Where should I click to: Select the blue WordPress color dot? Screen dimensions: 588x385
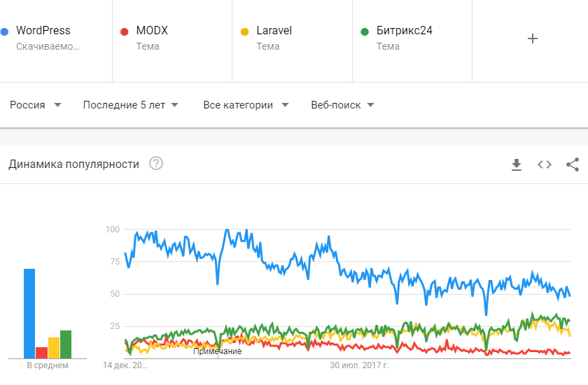pyautogui.click(x=4, y=32)
